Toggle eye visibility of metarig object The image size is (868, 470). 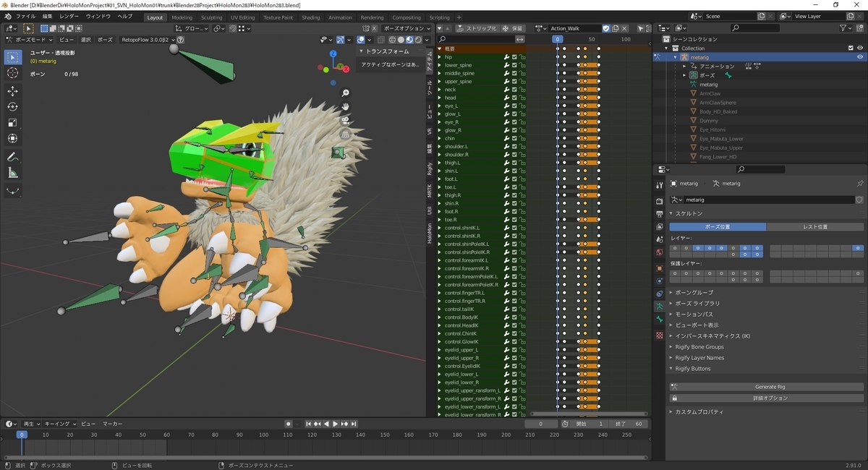tap(860, 57)
